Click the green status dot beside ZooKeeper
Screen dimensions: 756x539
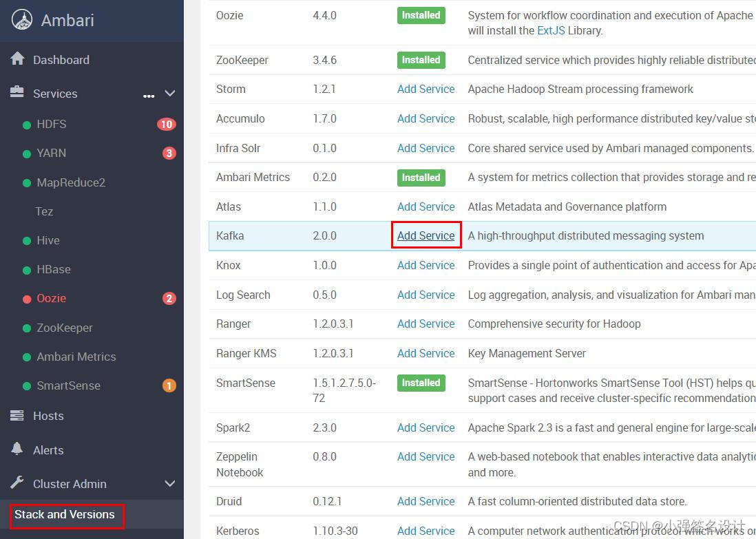coord(27,328)
